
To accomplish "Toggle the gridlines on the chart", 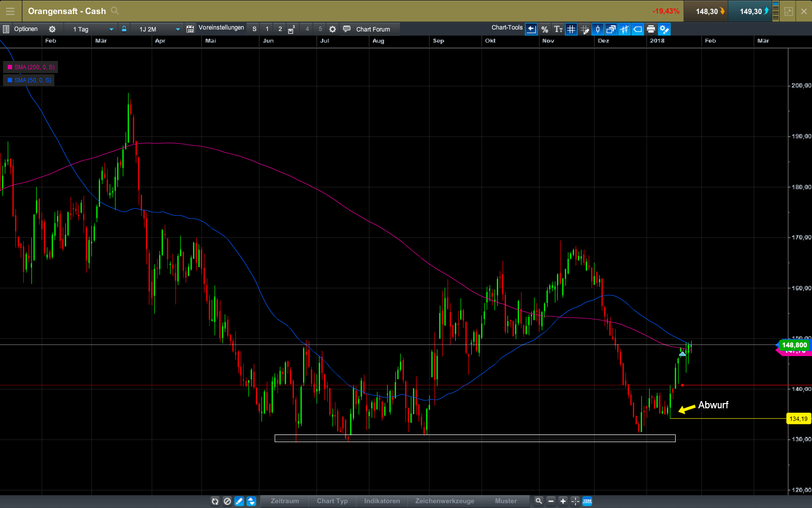I will pos(571,29).
